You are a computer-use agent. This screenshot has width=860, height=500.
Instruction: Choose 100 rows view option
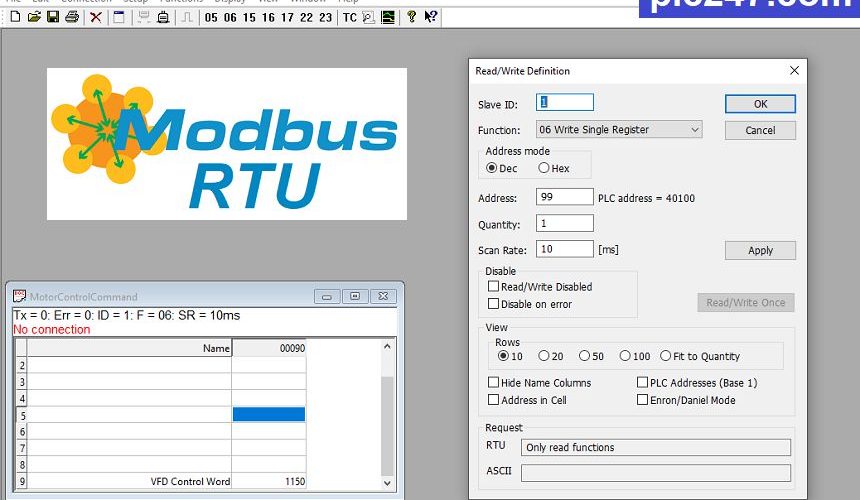click(x=625, y=356)
